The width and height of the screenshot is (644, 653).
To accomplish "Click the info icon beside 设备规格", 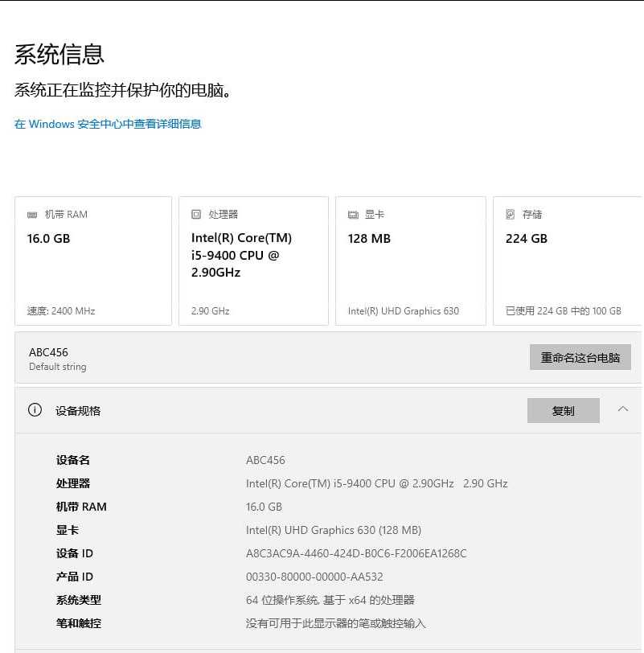I will [35, 410].
